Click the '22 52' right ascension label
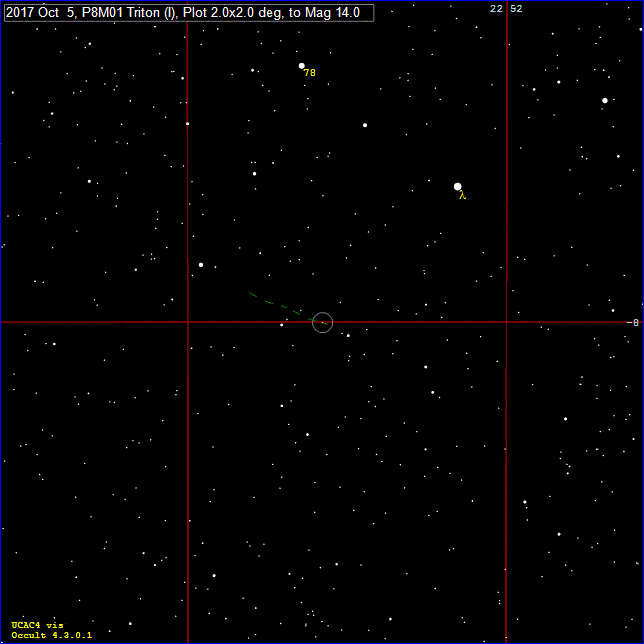The width and height of the screenshot is (644, 644). point(506,9)
